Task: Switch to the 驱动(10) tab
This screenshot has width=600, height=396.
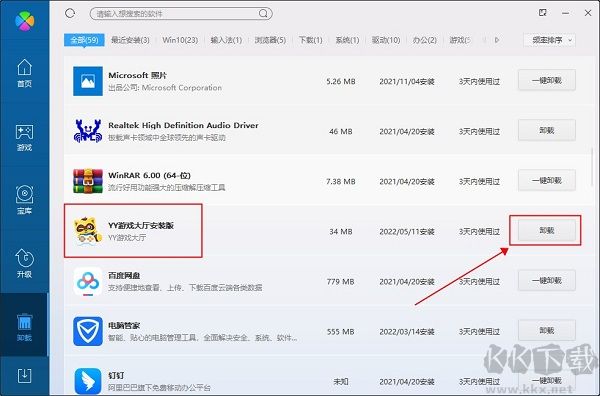Action: tap(386, 40)
